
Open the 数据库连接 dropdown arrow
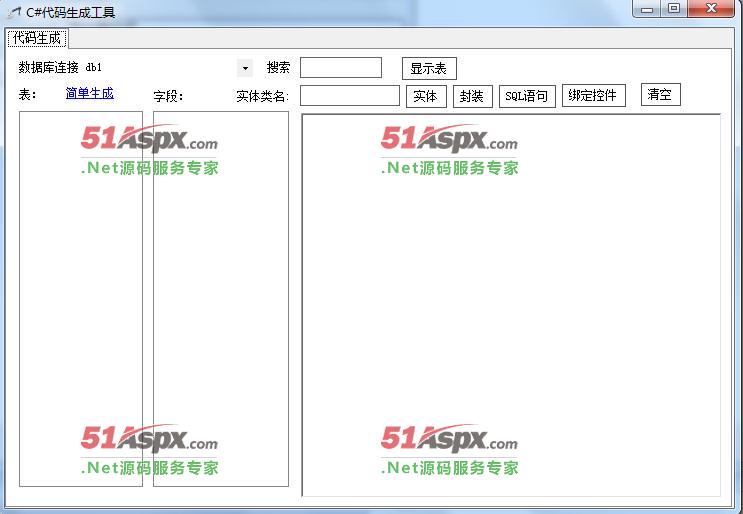pos(245,68)
